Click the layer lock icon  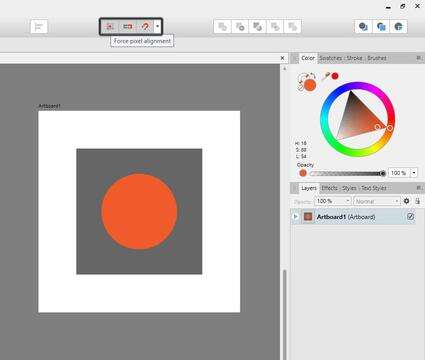tap(417, 201)
